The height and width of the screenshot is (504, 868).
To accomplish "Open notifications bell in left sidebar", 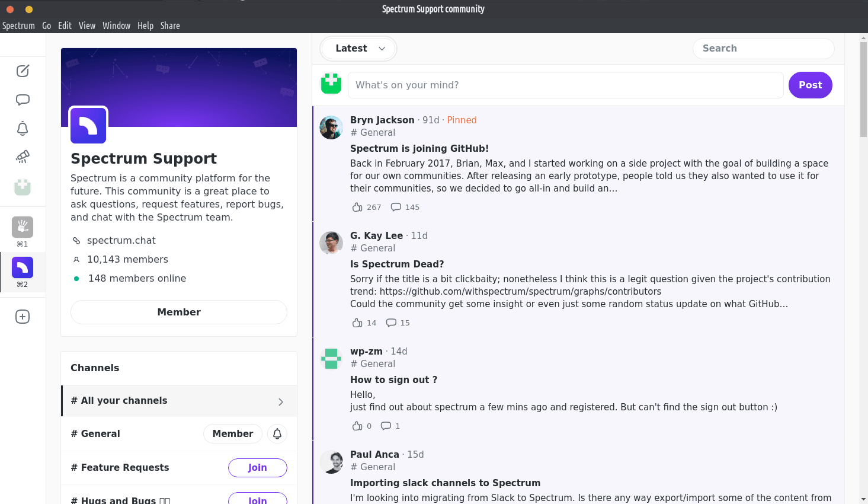I will coord(23,128).
